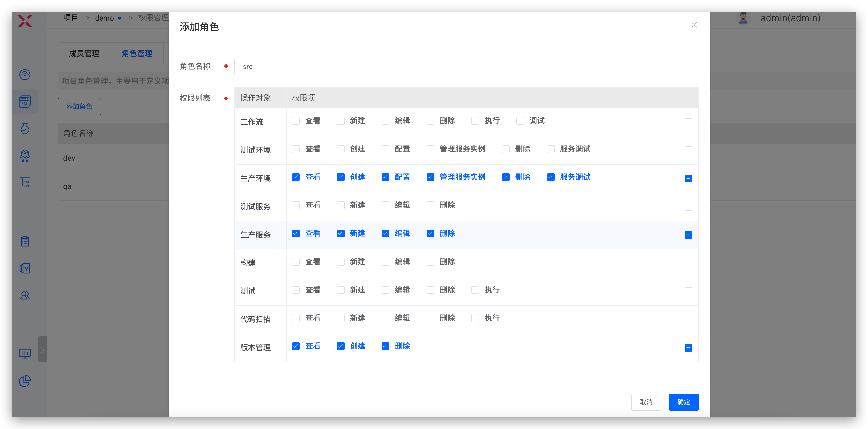The width and height of the screenshot is (868, 429).
Task: Open the monitor chart icon in sidebar
Action: (x=25, y=354)
